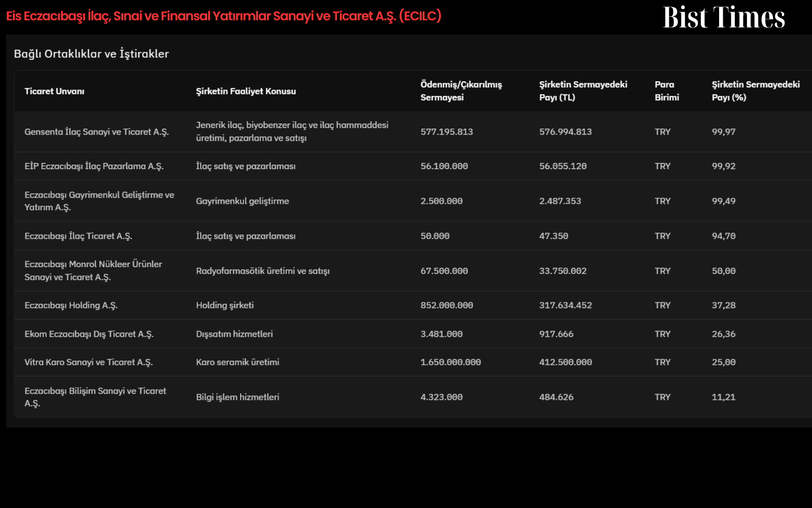Click percentage value 11,21
The image size is (812, 508).
(724, 397)
